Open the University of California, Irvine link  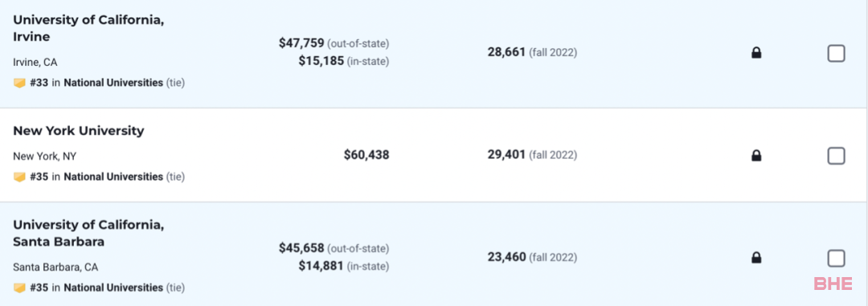[88, 28]
